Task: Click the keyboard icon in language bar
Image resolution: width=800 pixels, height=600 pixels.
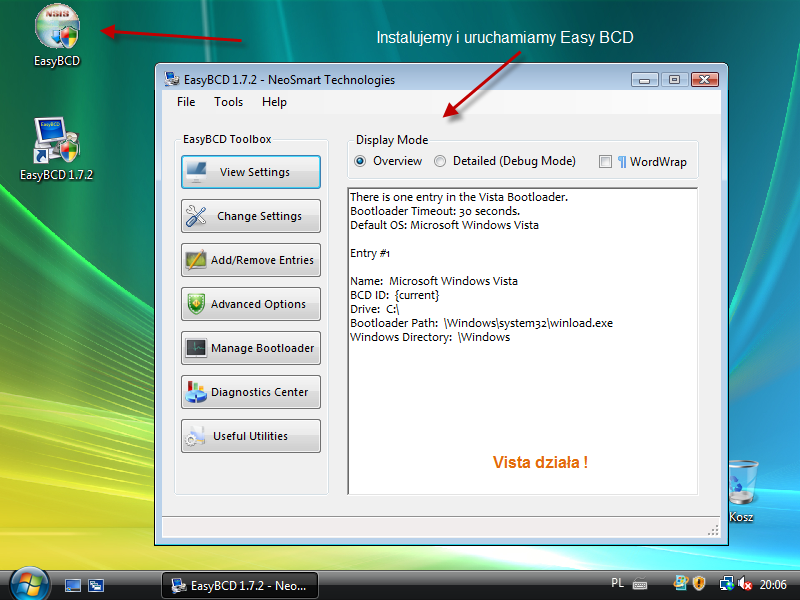Action: 640,584
